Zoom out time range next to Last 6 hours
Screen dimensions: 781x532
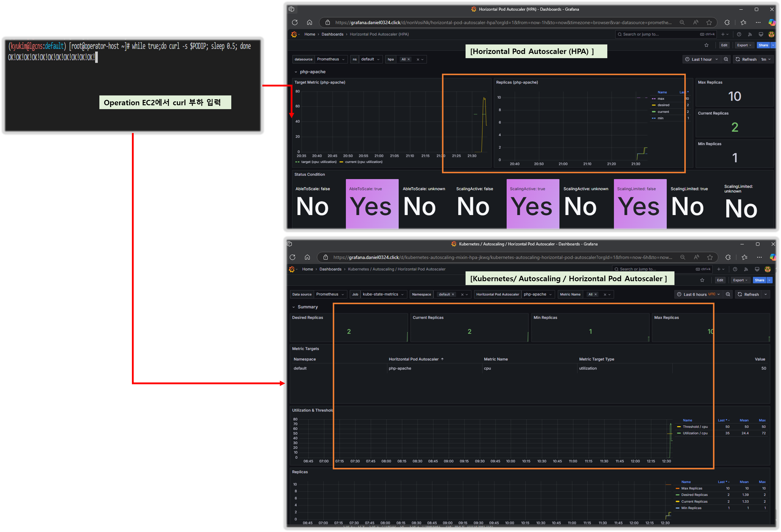728,294
